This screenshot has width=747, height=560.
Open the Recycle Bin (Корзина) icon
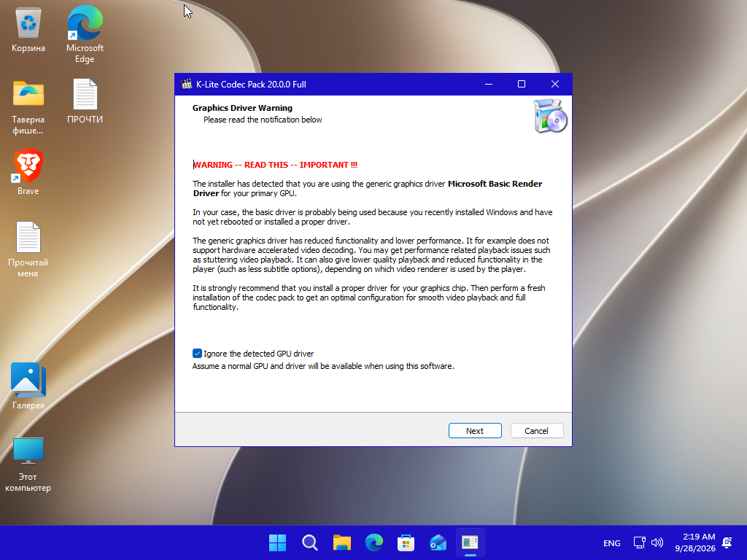coord(28,31)
